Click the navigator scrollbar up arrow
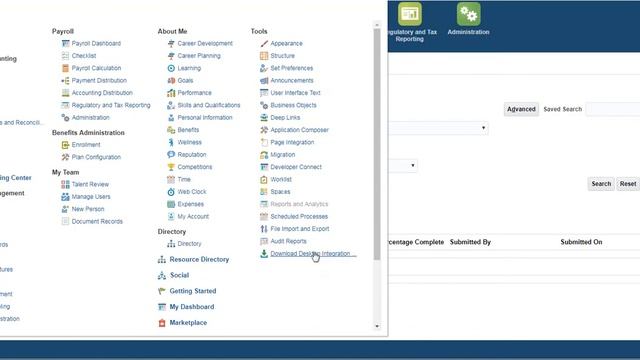The height and width of the screenshot is (360, 640). (377, 25)
